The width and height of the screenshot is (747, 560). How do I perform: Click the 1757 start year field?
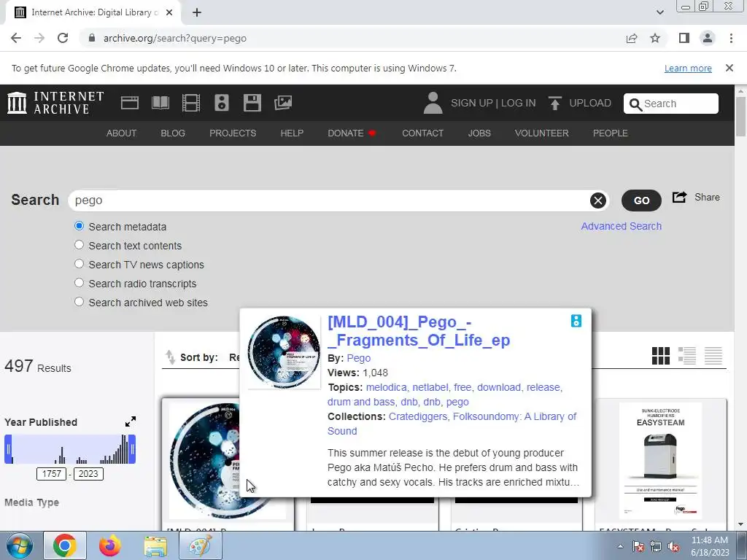coord(52,474)
